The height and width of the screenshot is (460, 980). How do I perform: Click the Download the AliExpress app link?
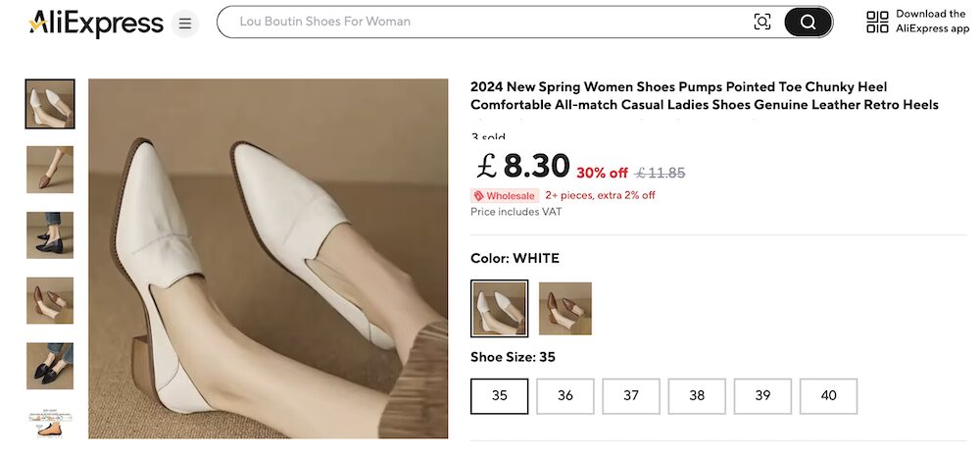tap(931, 22)
